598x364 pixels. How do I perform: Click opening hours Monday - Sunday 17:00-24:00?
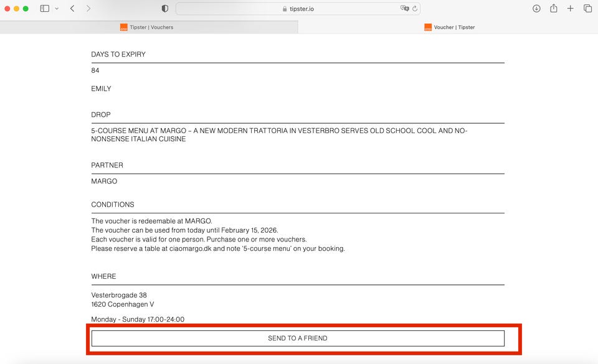(138, 319)
